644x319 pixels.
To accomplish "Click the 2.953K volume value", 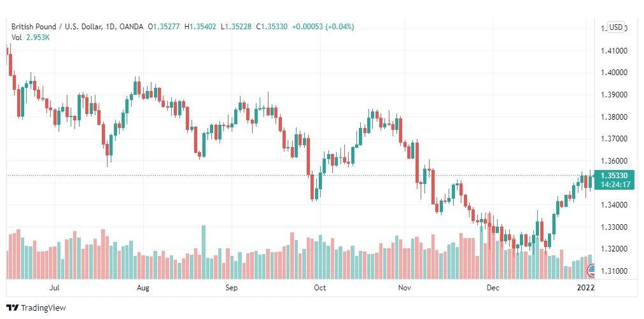I will [38, 38].
